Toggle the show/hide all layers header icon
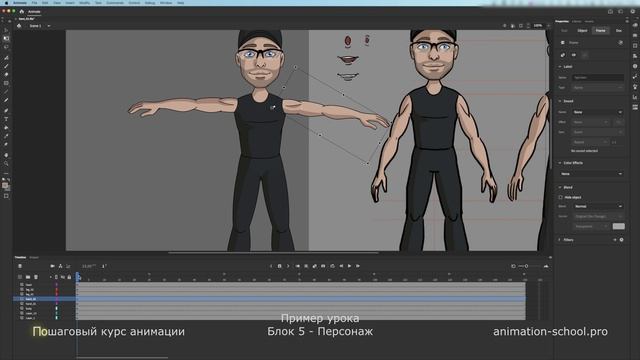The width and height of the screenshot is (640, 360). click(x=63, y=277)
